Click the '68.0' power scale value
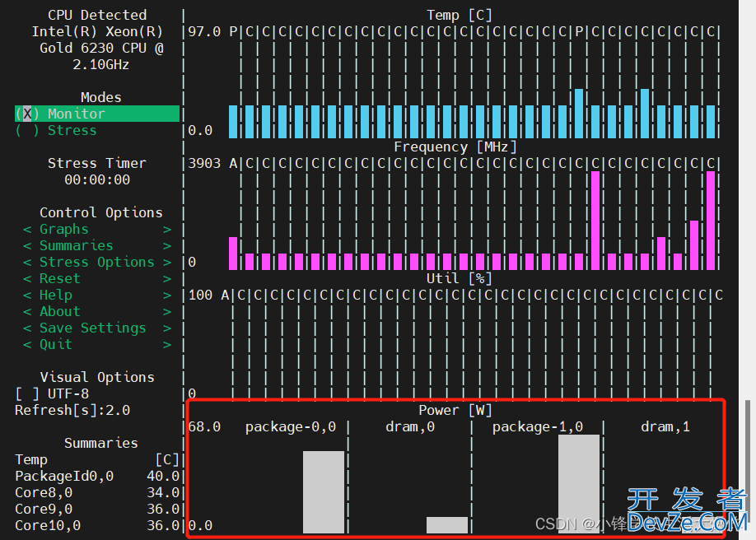Image resolution: width=756 pixels, height=540 pixels. pyautogui.click(x=204, y=426)
